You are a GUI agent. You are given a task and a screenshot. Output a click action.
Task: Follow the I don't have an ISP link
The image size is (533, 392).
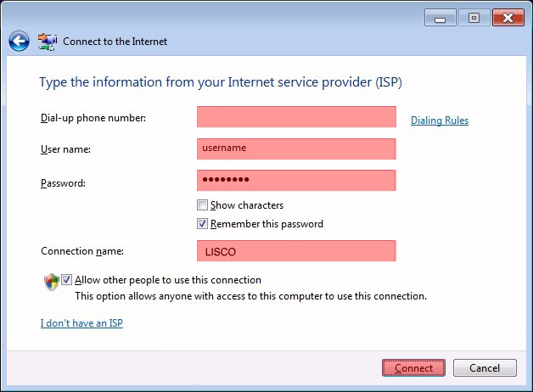point(81,323)
